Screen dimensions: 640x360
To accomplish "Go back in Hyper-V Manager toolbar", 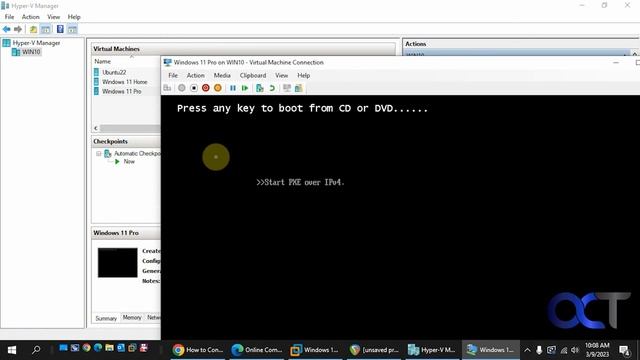I will point(7,29).
